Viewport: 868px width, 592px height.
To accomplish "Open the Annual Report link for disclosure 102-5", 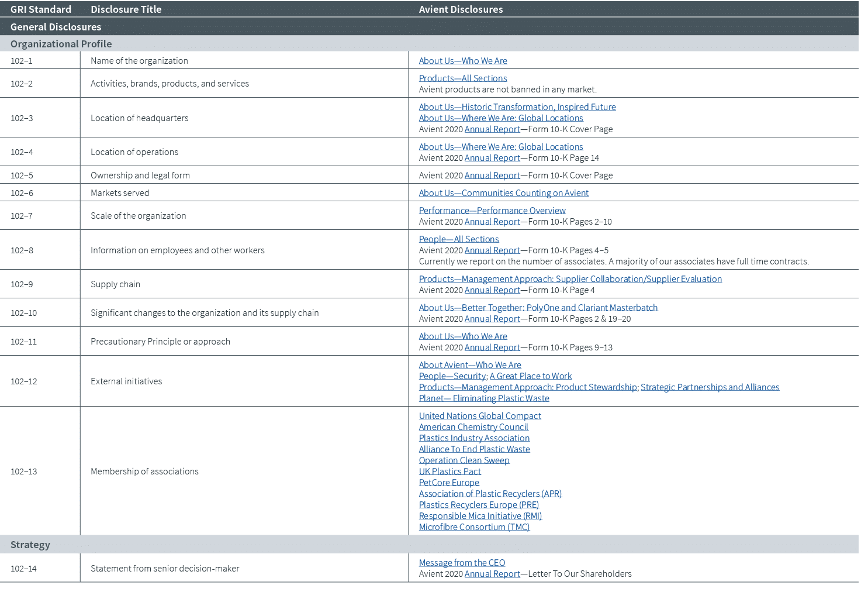I will (x=492, y=175).
